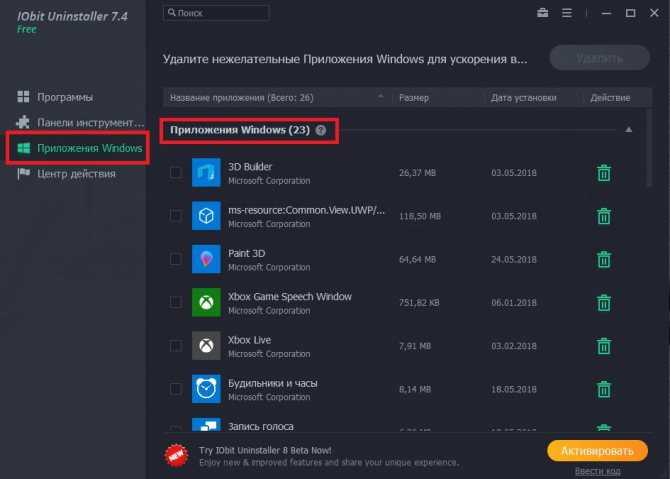Viewport: 670px width, 479px height.
Task: Click the help question mark icon
Action: [320, 130]
